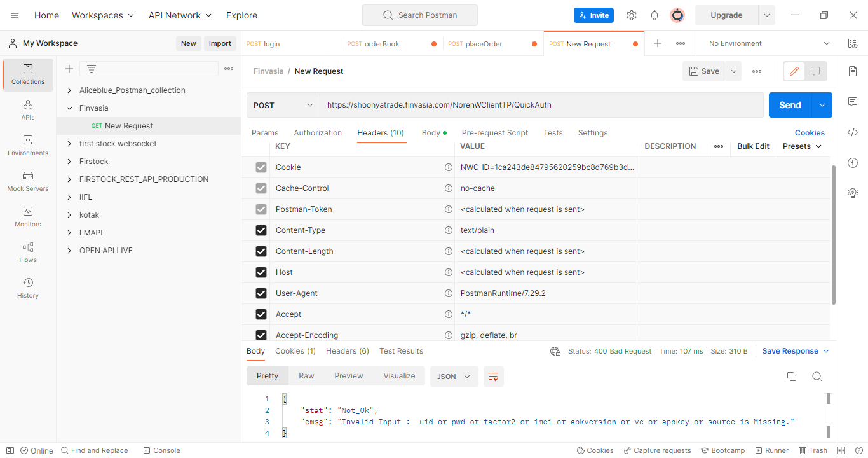Click Bulk Edit for headers
Image resolution: width=868 pixels, height=458 pixels.
[x=753, y=146]
